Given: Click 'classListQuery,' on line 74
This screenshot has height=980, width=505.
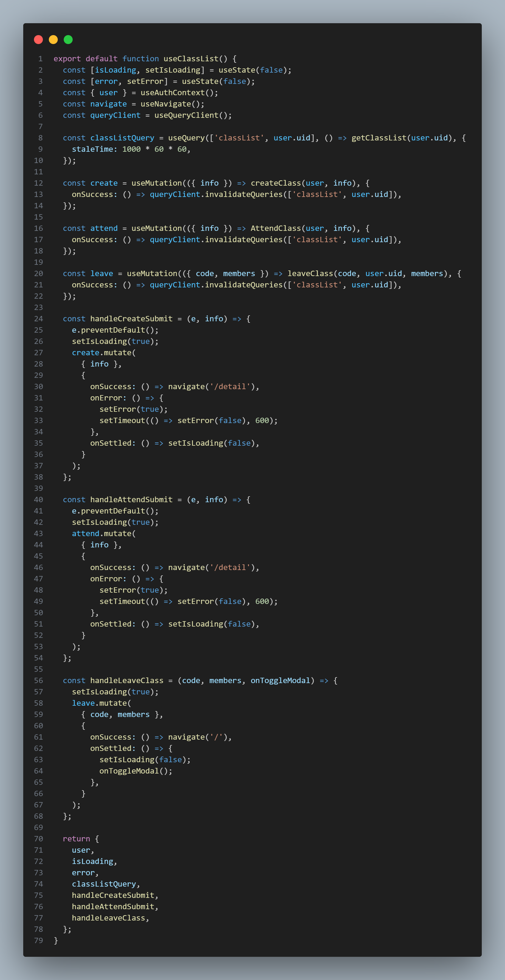Looking at the screenshot, I should 106,884.
